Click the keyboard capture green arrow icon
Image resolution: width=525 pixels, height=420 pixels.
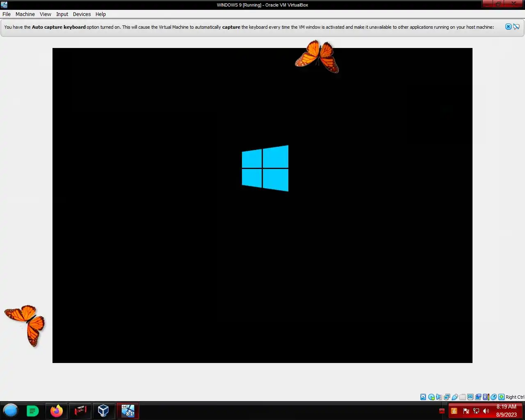[x=501, y=397]
